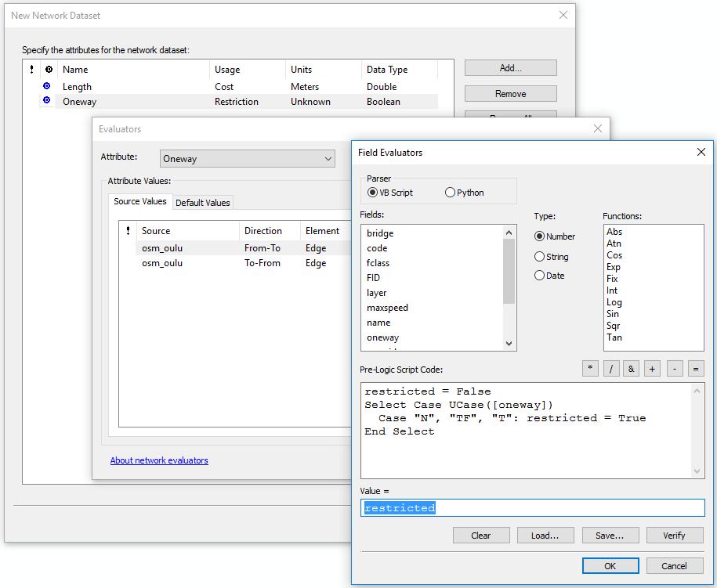Image resolution: width=717 pixels, height=588 pixels.
Task: Select the Length attribute row
Action: click(239, 87)
